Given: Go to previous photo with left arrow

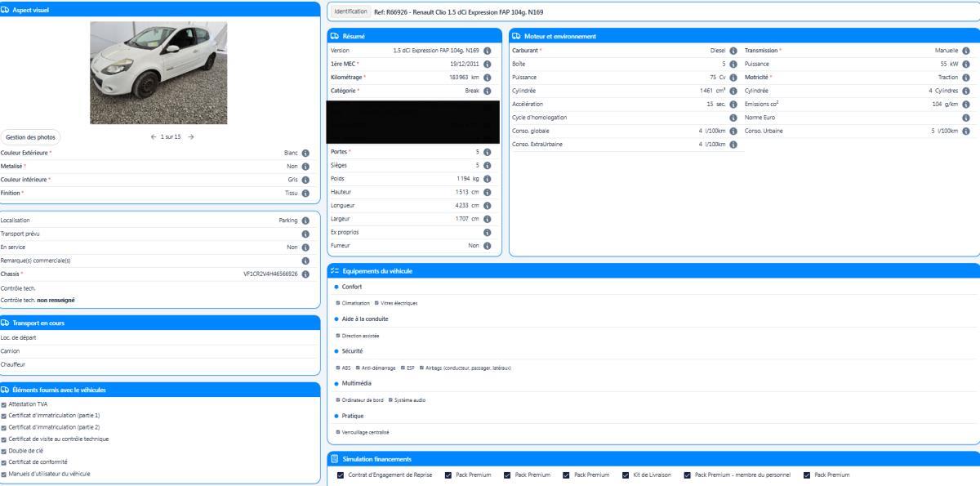Looking at the screenshot, I should (154, 136).
